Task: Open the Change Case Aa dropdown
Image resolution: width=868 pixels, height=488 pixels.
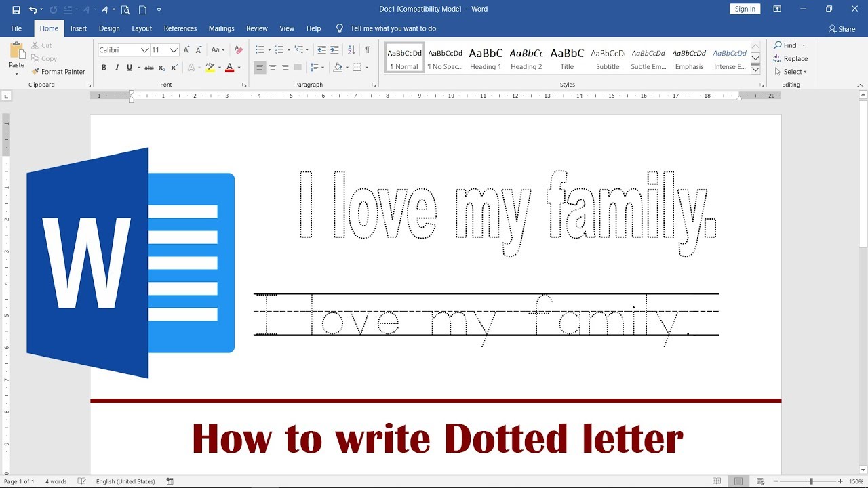Action: pos(218,50)
